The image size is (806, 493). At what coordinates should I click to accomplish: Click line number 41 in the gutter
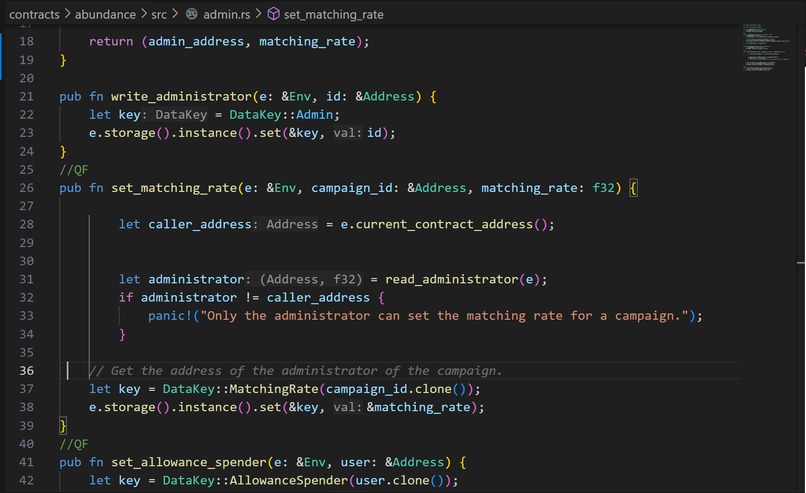(26, 462)
